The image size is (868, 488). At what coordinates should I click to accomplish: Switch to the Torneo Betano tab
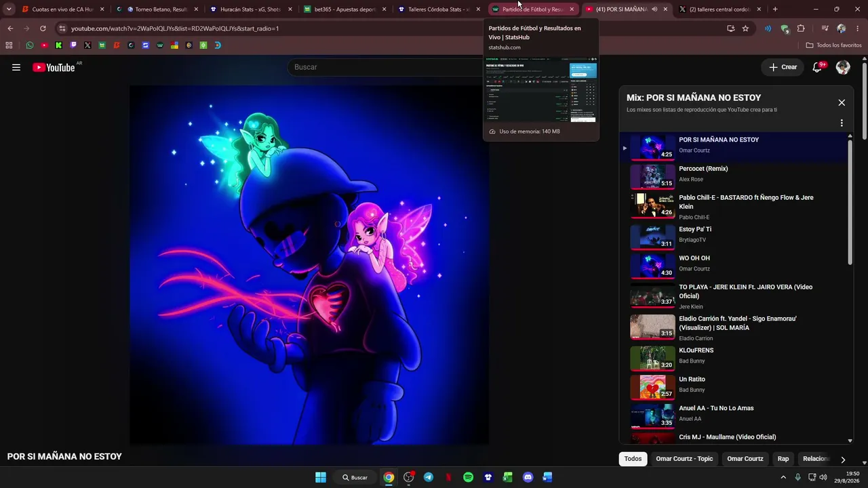click(x=157, y=9)
